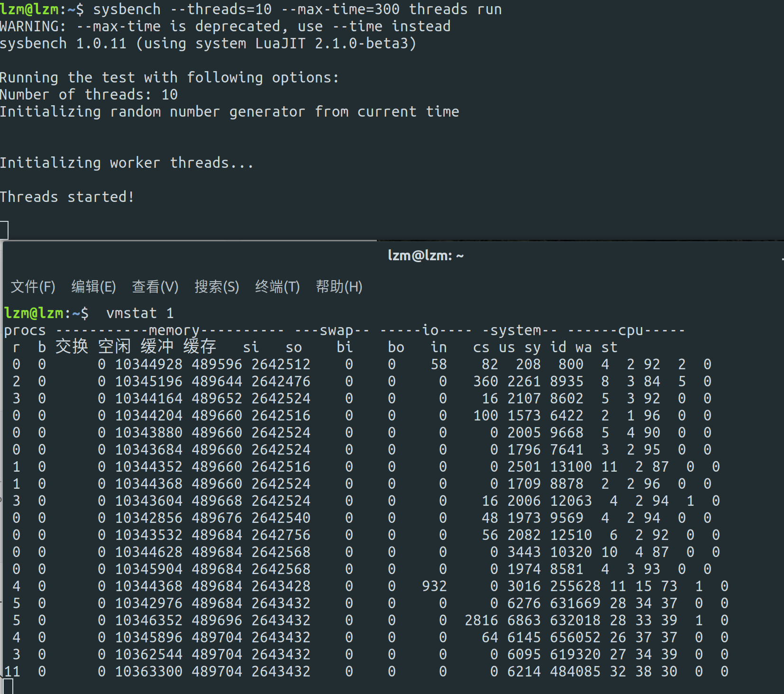Viewport: 784px width, 694px height.
Task: Click the 'Initializing worker threads...' line
Action: point(127,163)
